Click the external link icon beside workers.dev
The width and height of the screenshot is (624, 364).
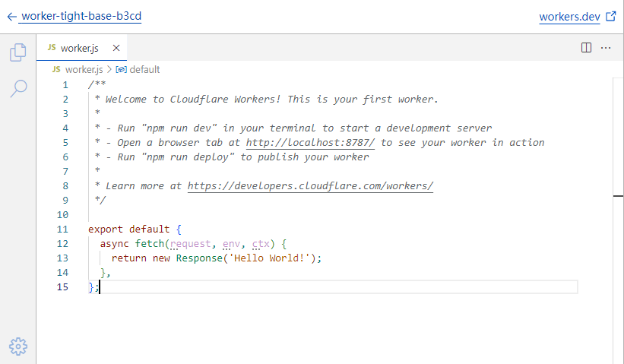point(610,16)
